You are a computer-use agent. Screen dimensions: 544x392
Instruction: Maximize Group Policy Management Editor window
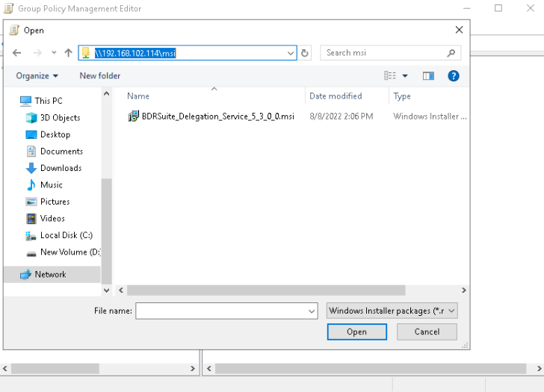(498, 8)
